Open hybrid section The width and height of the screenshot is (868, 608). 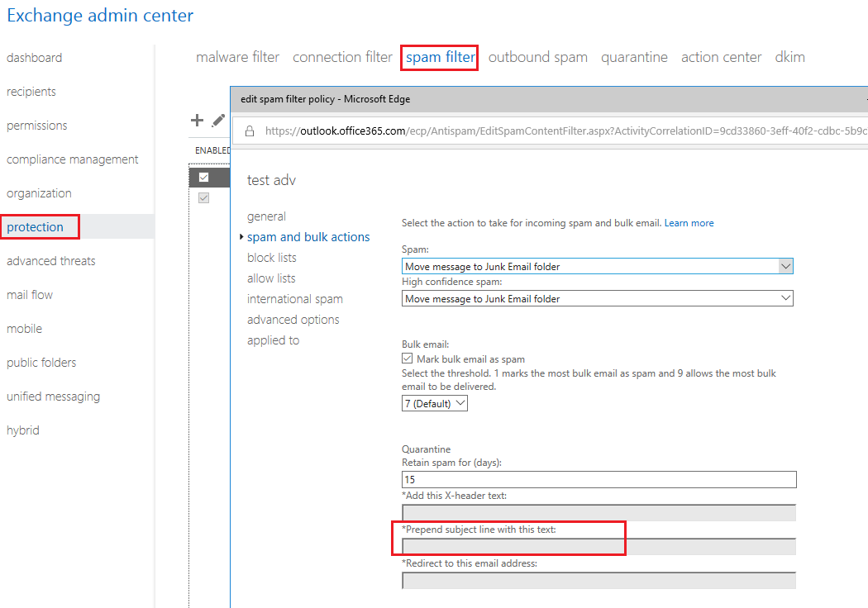(22, 430)
